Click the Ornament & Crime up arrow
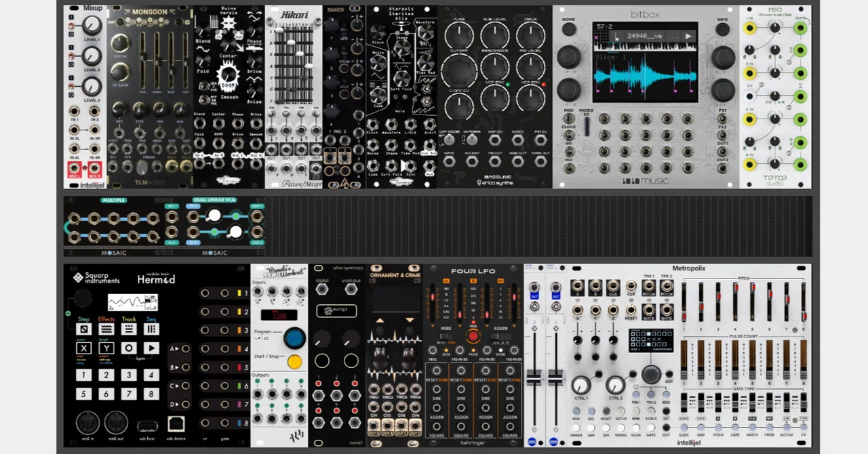The height and width of the screenshot is (454, 868). click(380, 320)
